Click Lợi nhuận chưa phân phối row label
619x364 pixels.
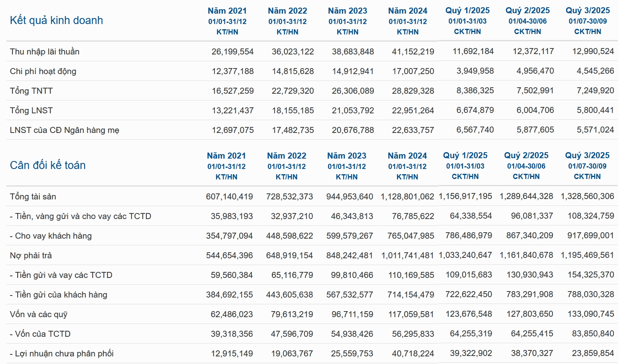(62, 354)
